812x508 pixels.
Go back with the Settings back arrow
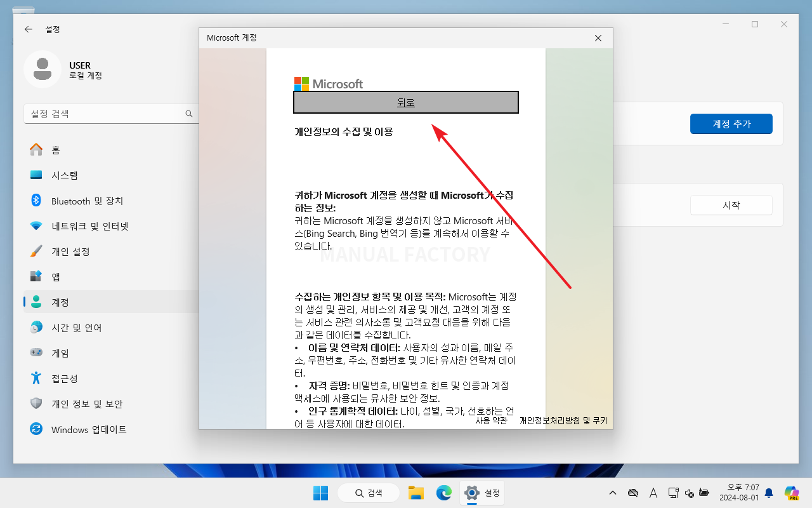[28, 29]
